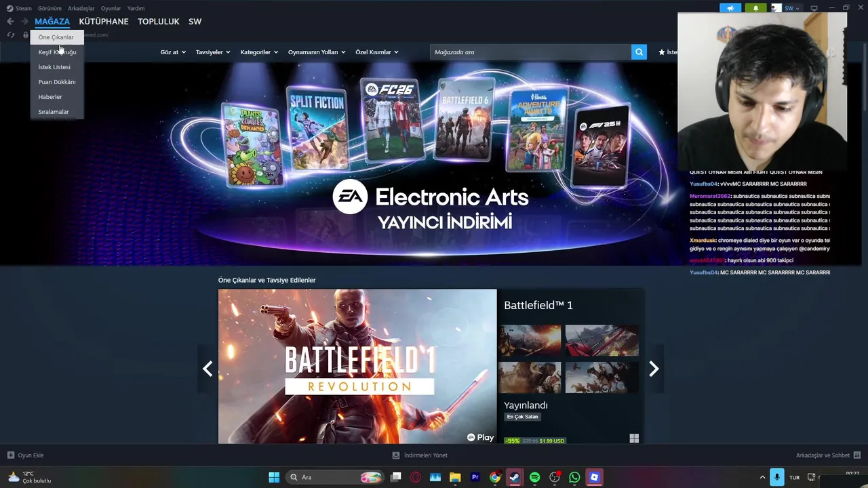Select Puan Dükkânı in dropdown menu

click(x=57, y=82)
